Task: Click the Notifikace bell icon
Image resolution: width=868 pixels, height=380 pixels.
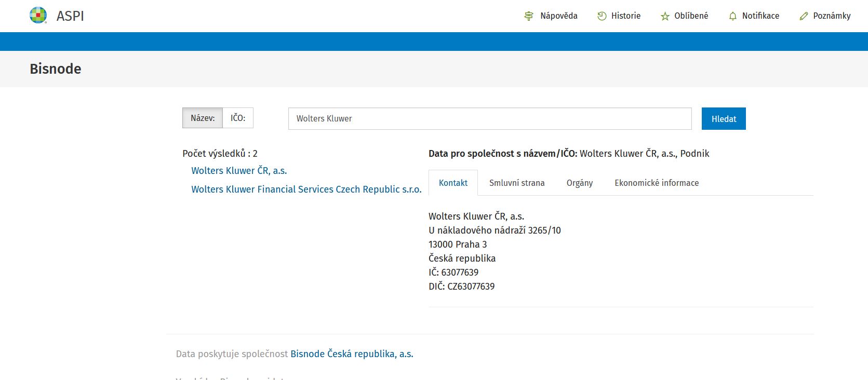Action: [732, 16]
